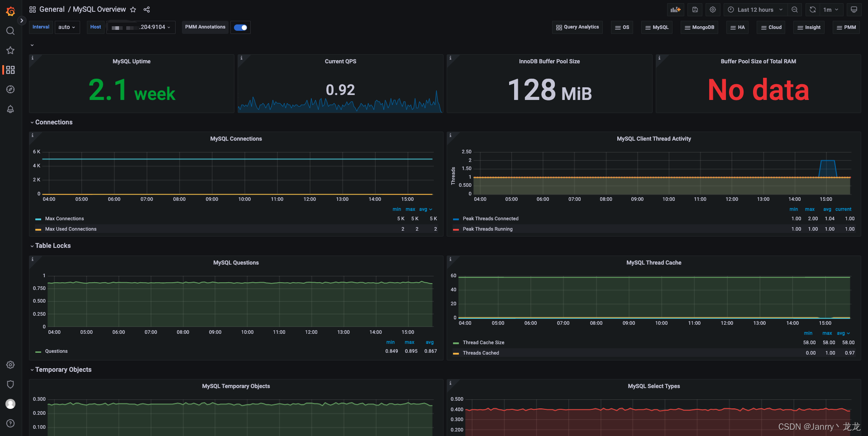Open the Last 12 hours time picker
The image size is (868, 436).
[755, 9]
